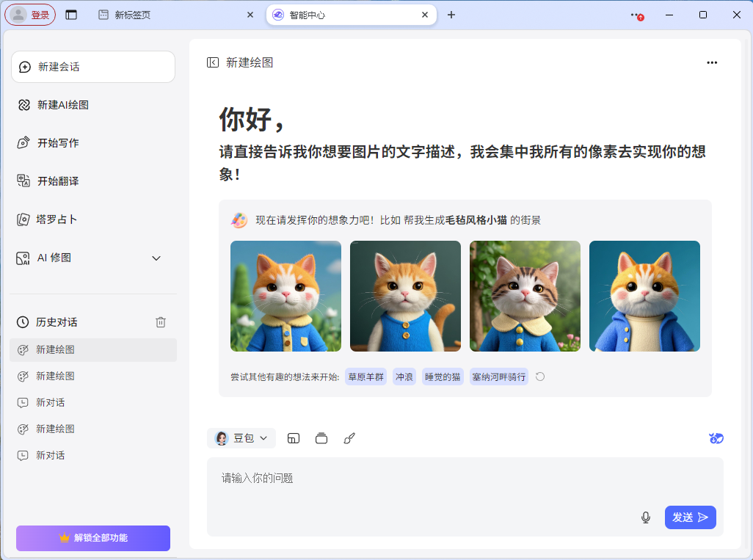Click the delete history trash icon
The width and height of the screenshot is (753, 560).
[x=161, y=322]
